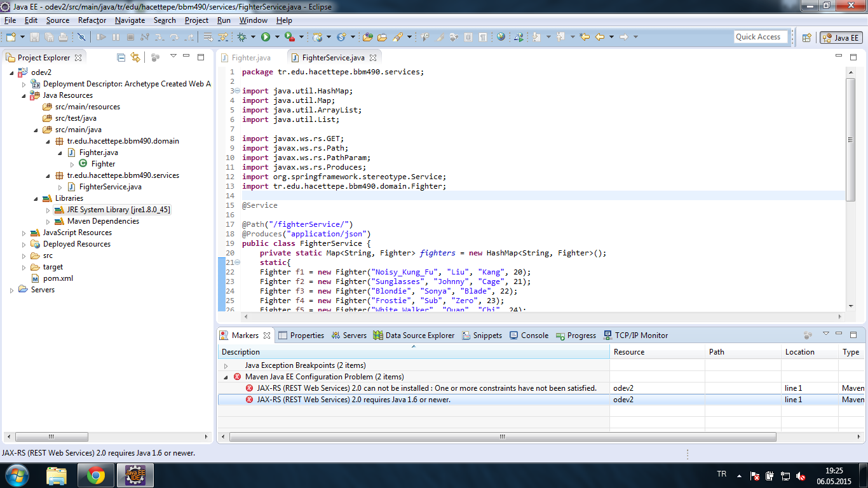Viewport: 868px width, 488px height.
Task: Click the Open Web Browser globe icon
Action: click(501, 37)
